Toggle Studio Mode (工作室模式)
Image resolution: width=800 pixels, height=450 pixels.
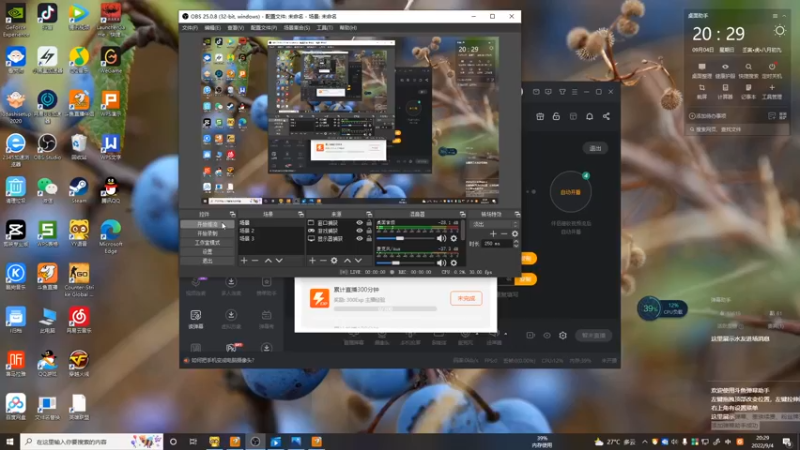(207, 243)
